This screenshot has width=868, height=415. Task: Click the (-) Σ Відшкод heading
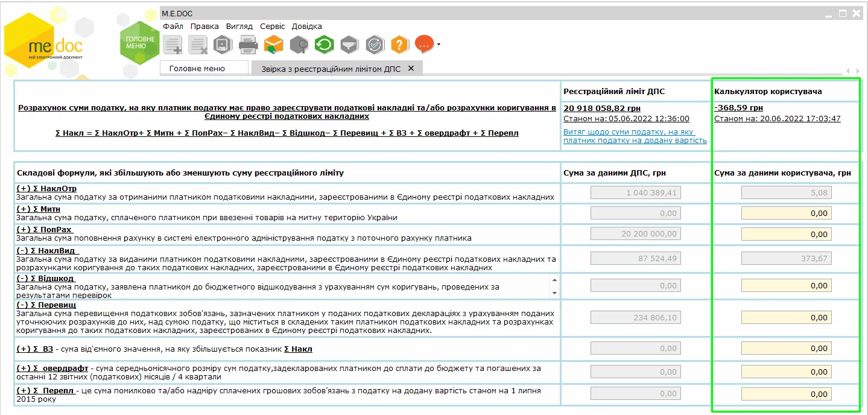point(45,278)
